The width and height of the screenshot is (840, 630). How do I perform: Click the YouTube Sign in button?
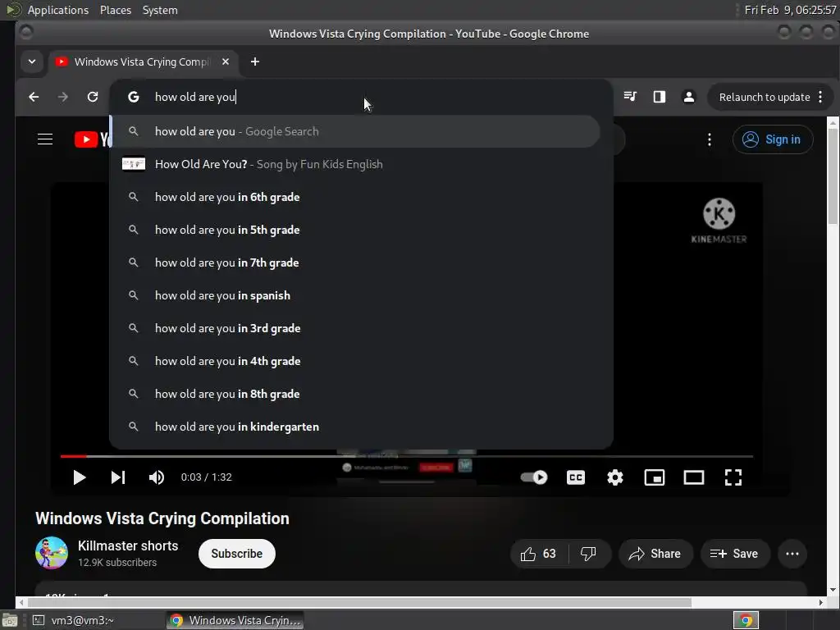pos(773,139)
